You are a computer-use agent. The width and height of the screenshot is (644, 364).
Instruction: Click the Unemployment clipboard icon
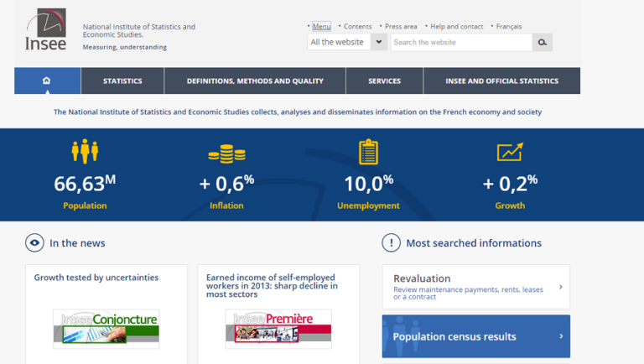(x=368, y=152)
